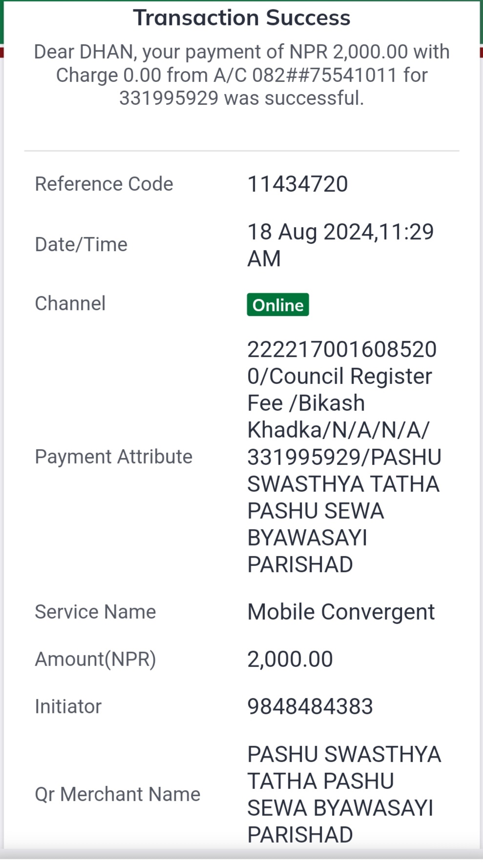Tap the date and time value 18 Aug 2024
This screenshot has width=483, height=868.
pos(340,245)
